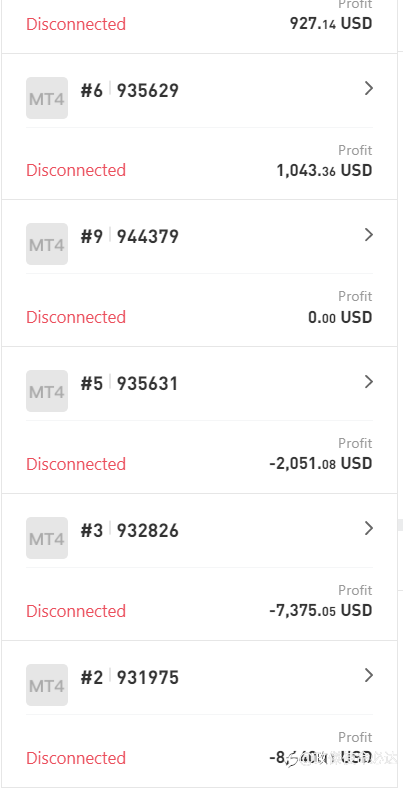Screen dimensions: 403x788
Task: Click the MT4 icon for account #3
Action: (47, 538)
